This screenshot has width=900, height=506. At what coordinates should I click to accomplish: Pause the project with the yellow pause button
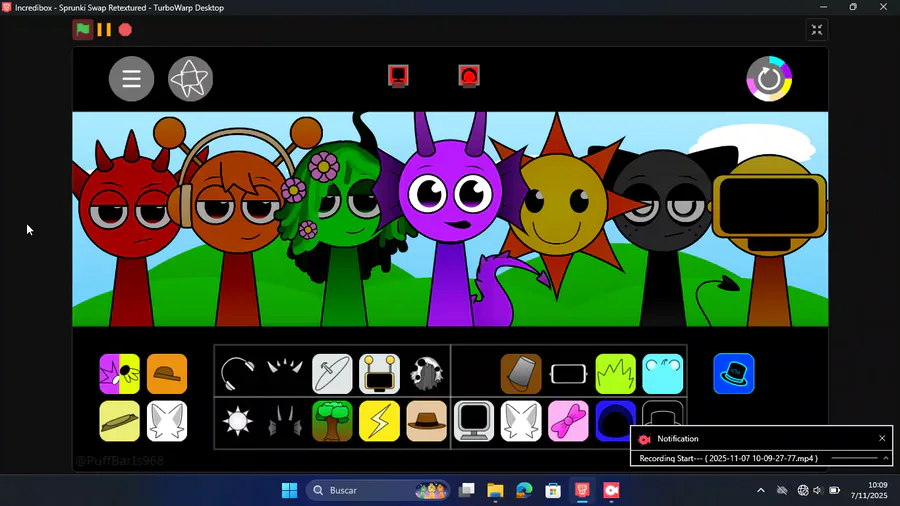coord(104,30)
